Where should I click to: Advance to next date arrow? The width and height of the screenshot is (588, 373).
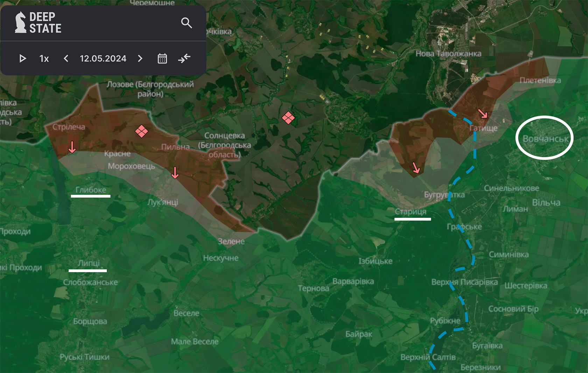140,58
